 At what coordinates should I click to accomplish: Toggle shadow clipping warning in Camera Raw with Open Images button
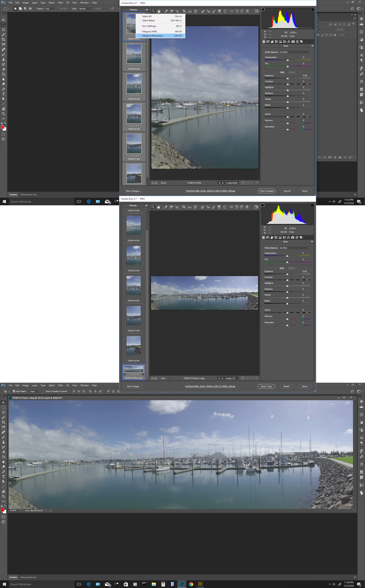[263, 9]
